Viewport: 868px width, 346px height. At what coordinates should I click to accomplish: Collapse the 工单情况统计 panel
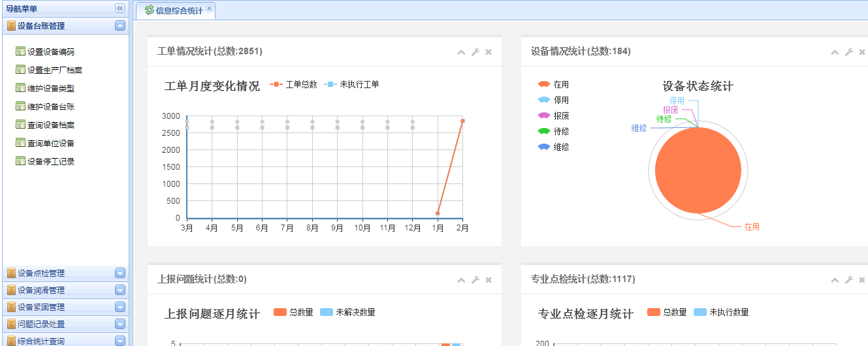[x=461, y=52]
